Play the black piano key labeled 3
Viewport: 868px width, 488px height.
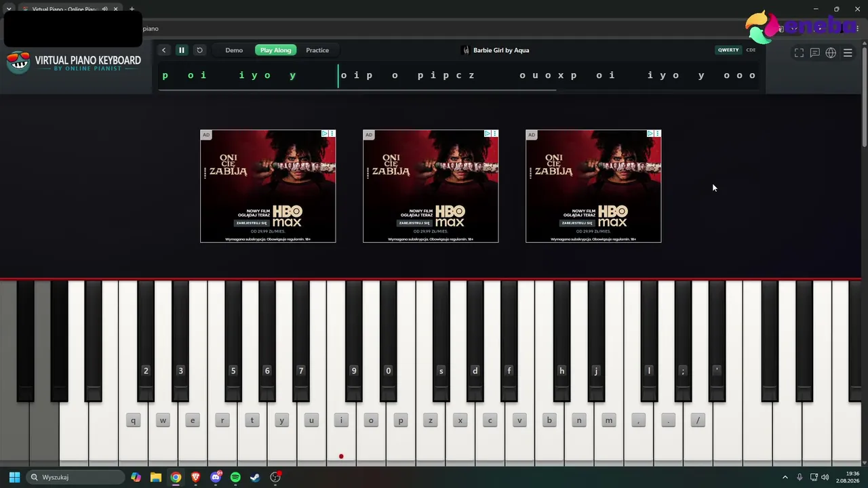point(180,341)
